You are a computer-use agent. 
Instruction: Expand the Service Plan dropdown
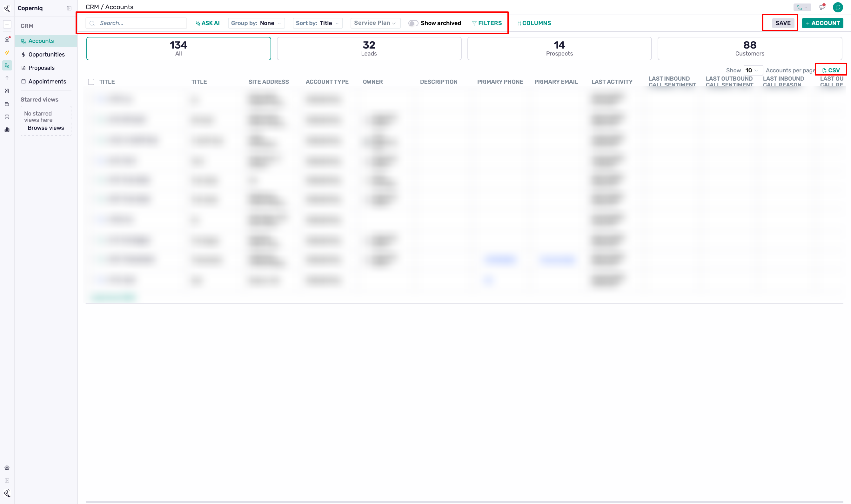(375, 23)
